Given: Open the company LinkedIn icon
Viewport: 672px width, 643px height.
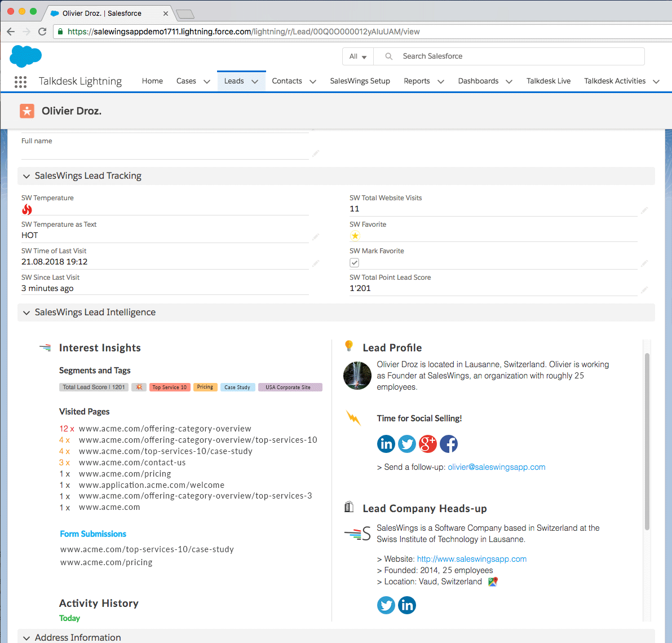Looking at the screenshot, I should pos(407,605).
